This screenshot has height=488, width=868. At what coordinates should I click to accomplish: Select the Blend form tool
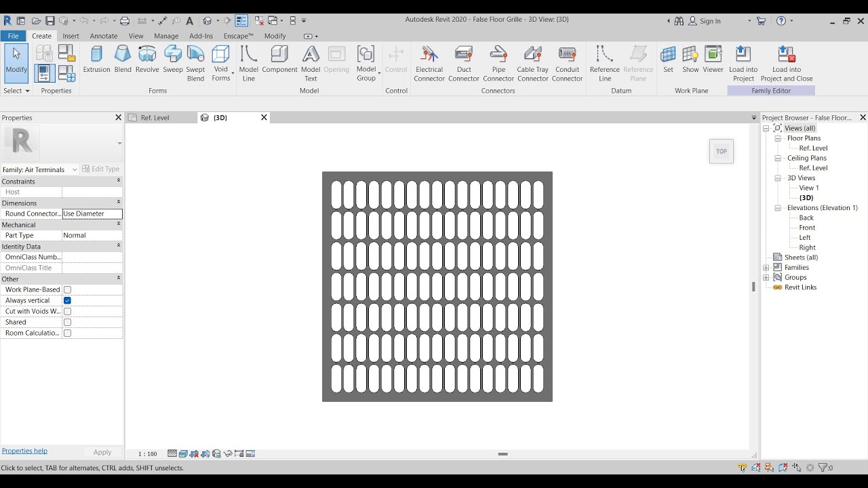123,59
